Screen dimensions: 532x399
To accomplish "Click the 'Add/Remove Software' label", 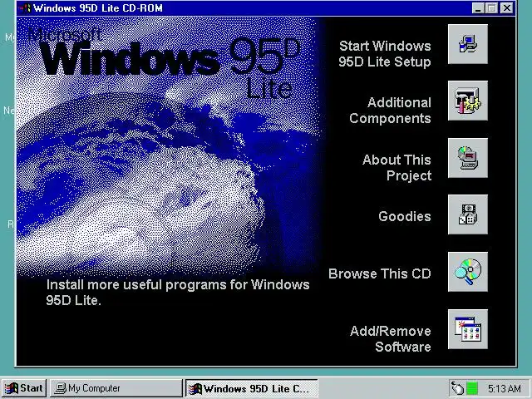I will tap(390, 338).
